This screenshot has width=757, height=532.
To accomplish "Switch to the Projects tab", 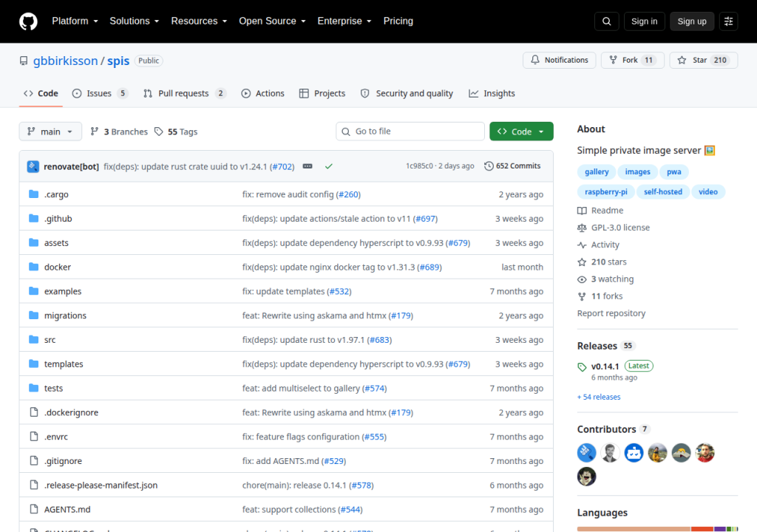I will [x=322, y=94].
